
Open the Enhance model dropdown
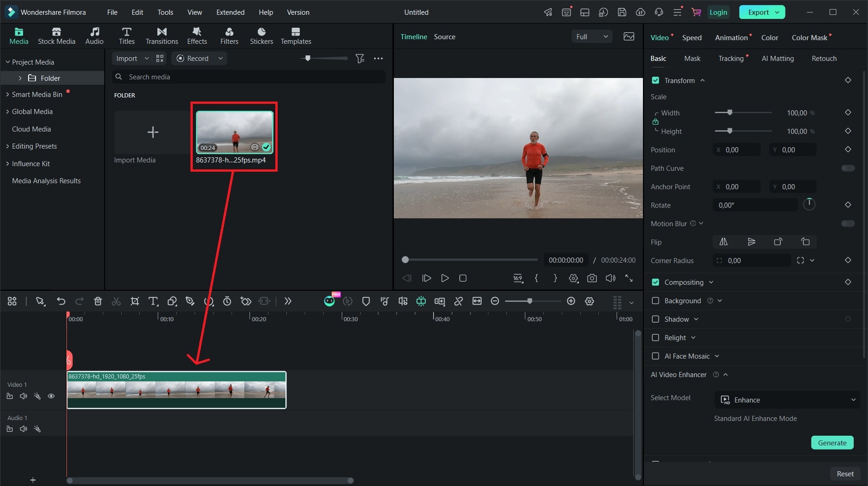pyautogui.click(x=787, y=400)
